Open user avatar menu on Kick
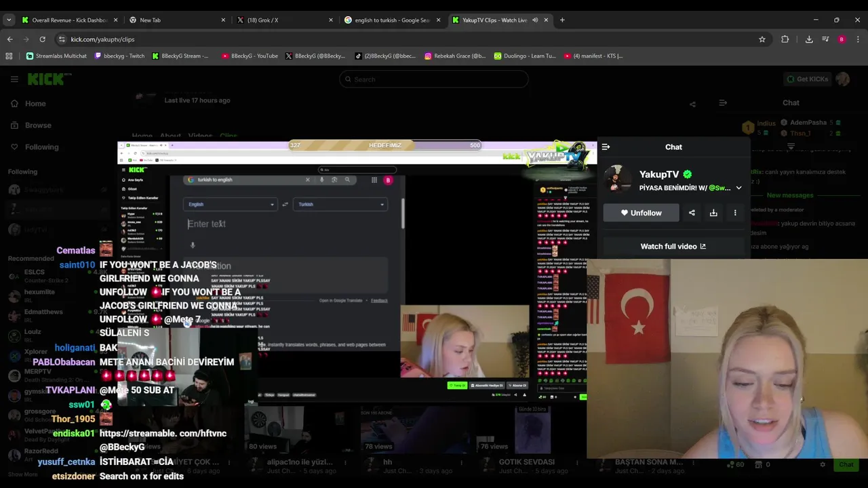 pyautogui.click(x=843, y=79)
